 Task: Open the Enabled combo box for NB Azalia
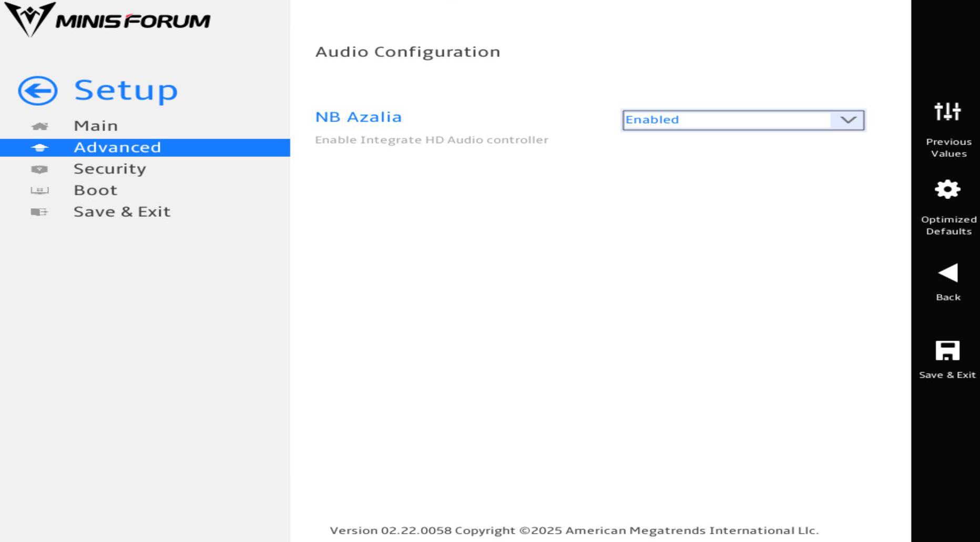(743, 120)
